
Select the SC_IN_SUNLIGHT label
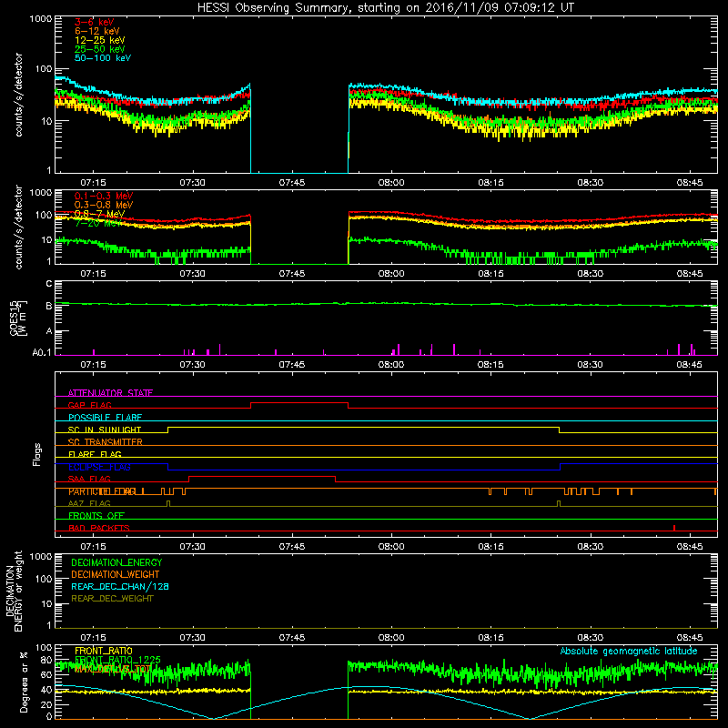105,430
